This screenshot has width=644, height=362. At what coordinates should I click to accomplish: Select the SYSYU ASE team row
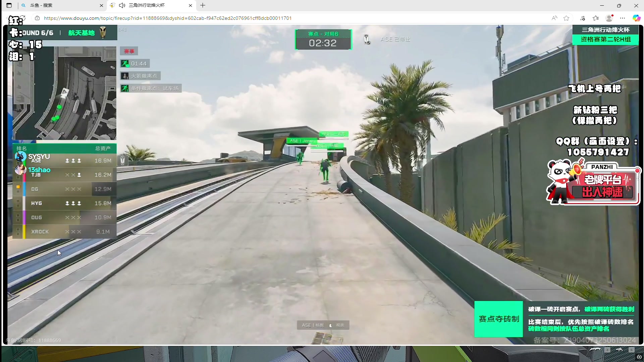64,161
